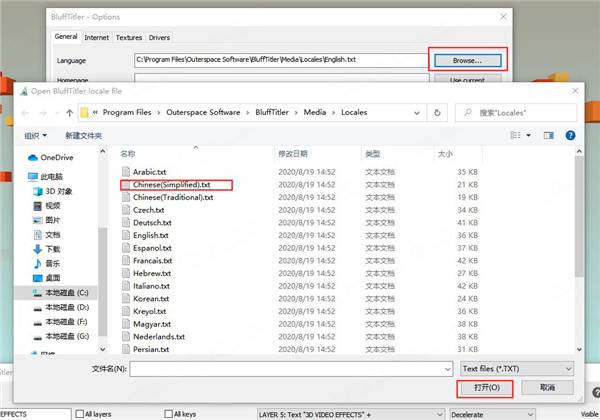Select 此电脑 in the navigation pane
The image size is (600, 420).
click(x=46, y=176)
